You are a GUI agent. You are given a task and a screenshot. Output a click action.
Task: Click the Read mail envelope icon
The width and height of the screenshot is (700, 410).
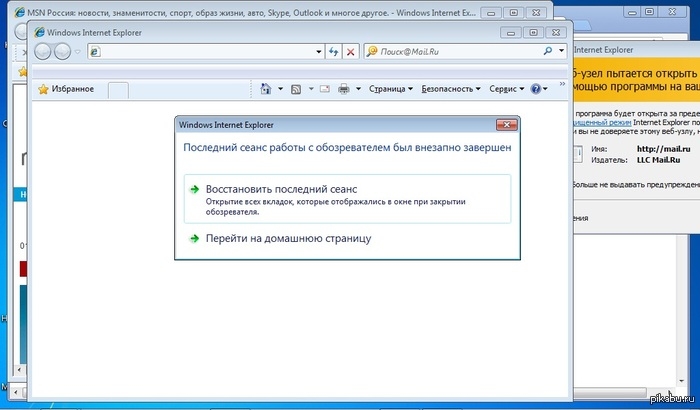tap(325, 89)
